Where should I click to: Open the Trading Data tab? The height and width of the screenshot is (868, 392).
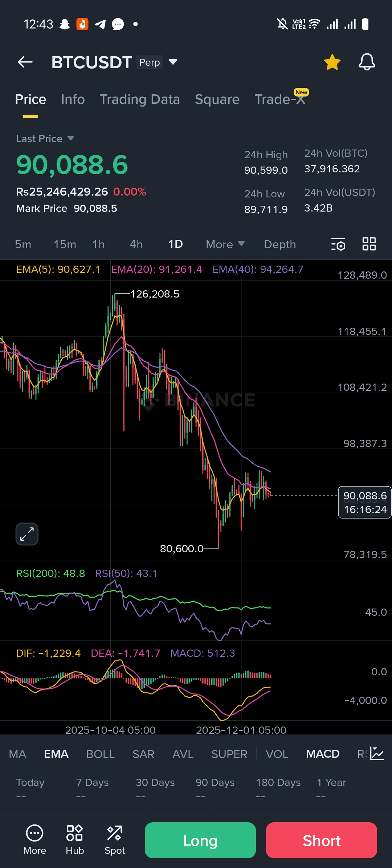140,99
